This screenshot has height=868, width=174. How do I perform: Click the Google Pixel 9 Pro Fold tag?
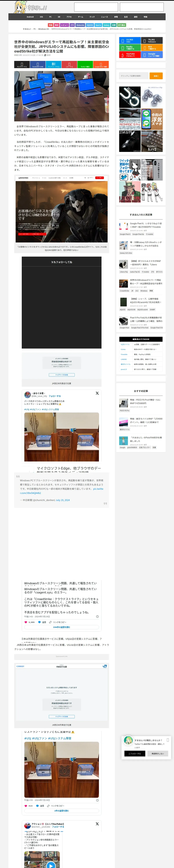pos(140,328)
